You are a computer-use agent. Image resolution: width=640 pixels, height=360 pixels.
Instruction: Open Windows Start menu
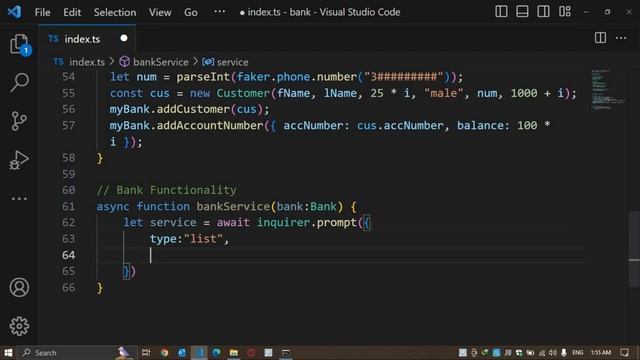(x=8, y=353)
